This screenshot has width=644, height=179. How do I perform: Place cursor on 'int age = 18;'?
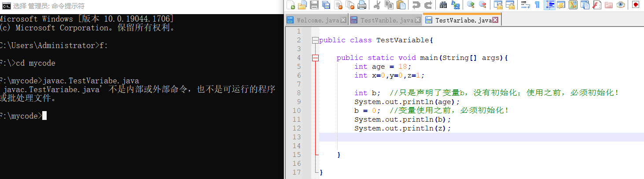pyautogui.click(x=383, y=67)
